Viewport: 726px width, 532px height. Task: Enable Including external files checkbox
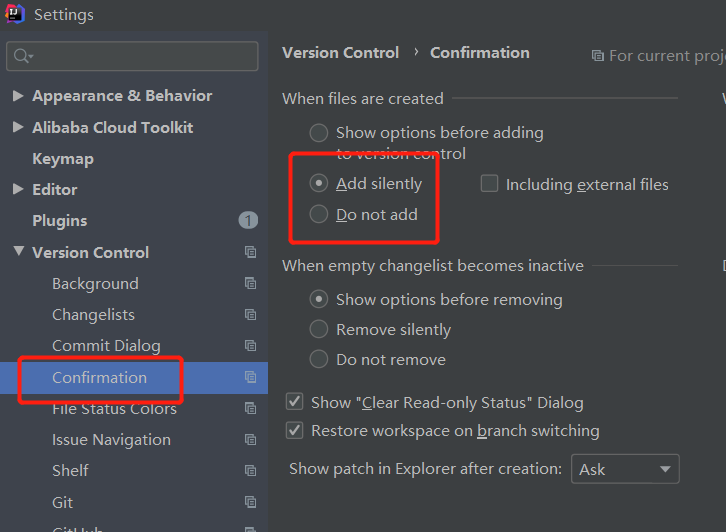(489, 183)
